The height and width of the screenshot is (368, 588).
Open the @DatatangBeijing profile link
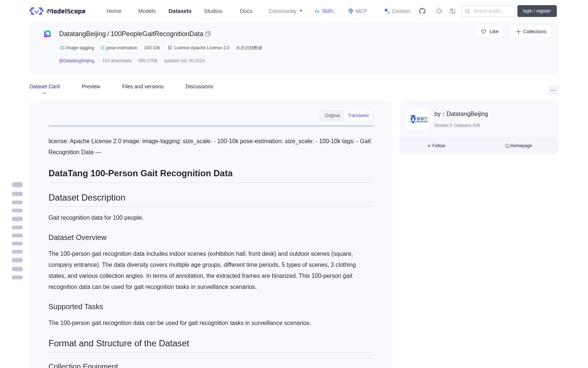coord(76,61)
